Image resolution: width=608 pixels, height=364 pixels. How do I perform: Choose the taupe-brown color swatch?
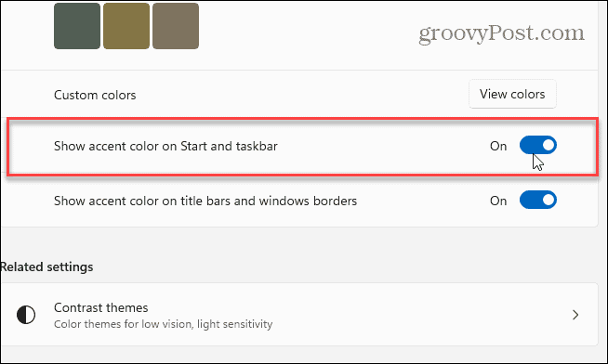click(176, 26)
